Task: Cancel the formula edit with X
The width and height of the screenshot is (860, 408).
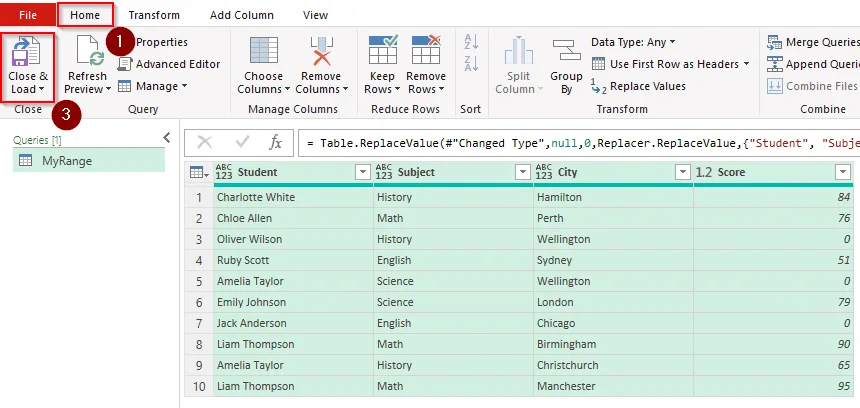Action: coord(205,143)
